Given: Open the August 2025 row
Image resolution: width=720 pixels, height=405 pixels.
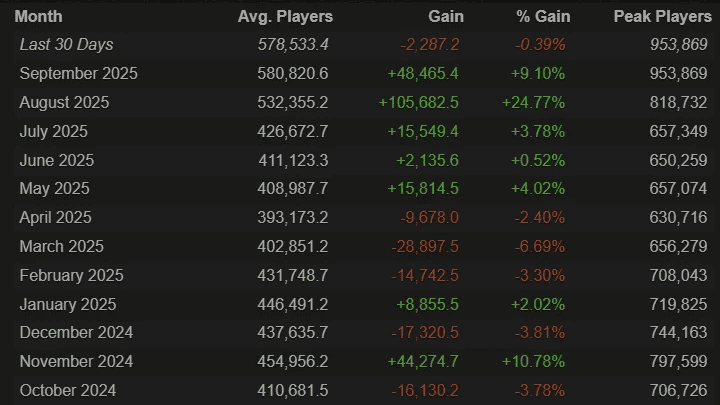Looking at the screenshot, I should (64, 103).
